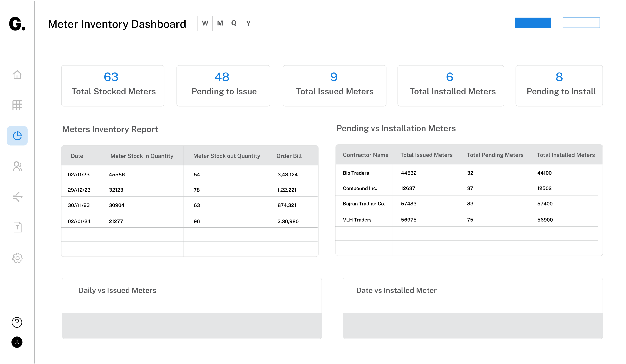Switch to the W weekly filter

pos(205,23)
